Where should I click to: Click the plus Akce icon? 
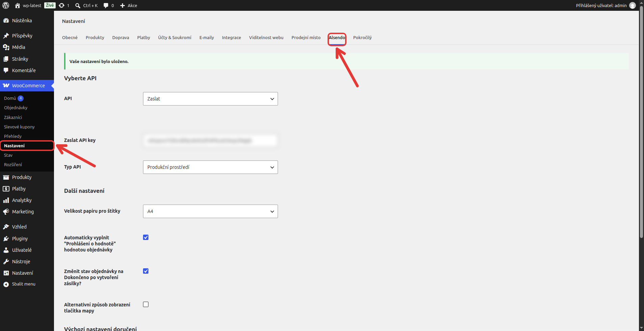122,5
